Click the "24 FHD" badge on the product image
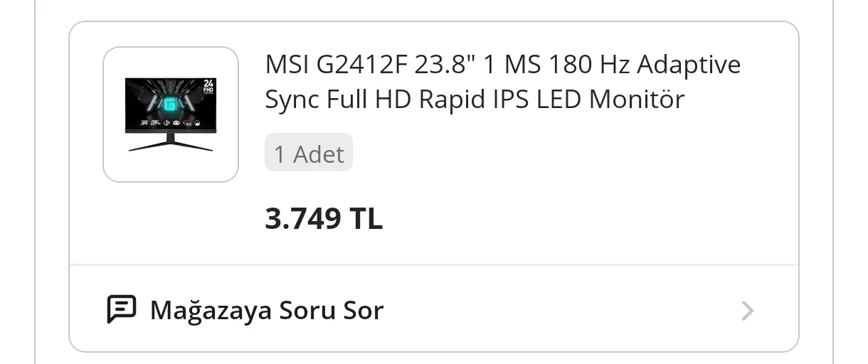Image resolution: width=868 pixels, height=364 pixels. (208, 87)
